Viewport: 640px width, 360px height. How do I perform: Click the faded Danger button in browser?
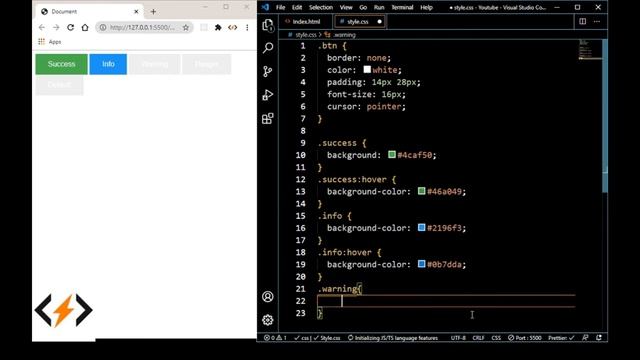click(207, 64)
